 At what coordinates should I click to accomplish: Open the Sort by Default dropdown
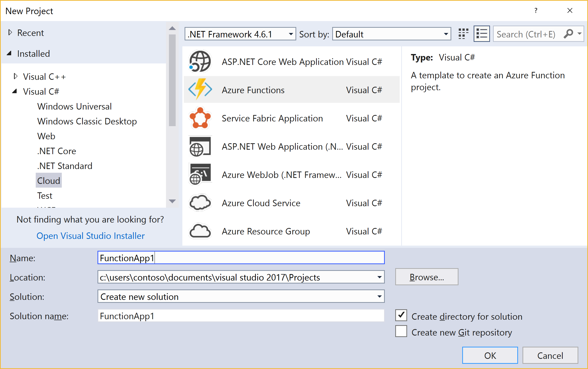(x=446, y=34)
